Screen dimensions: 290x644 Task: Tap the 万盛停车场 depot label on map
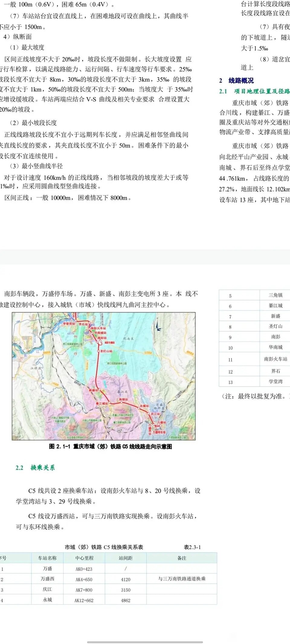coord(159,432)
